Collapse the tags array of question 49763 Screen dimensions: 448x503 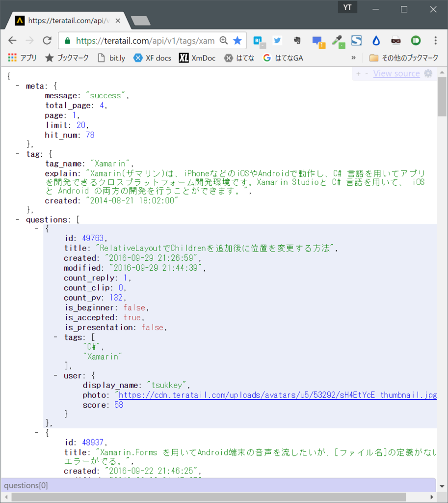click(55, 337)
